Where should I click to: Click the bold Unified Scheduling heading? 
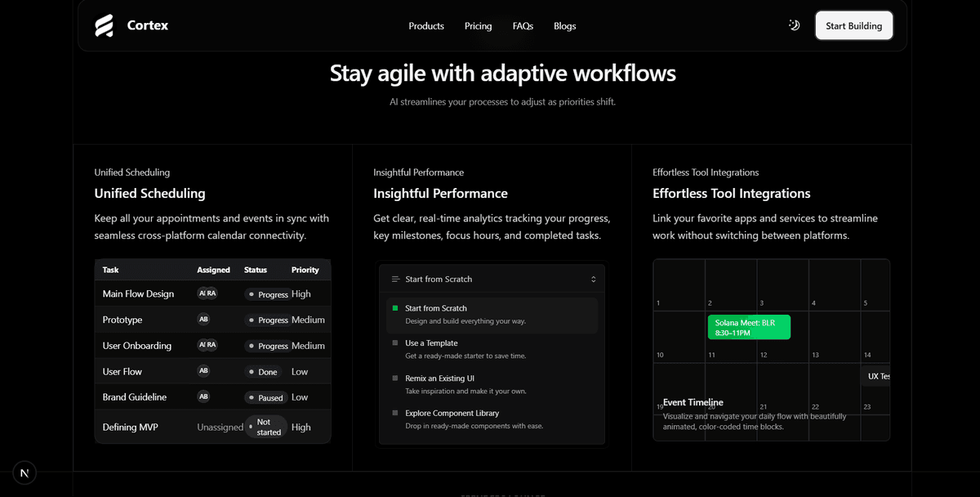pyautogui.click(x=149, y=194)
